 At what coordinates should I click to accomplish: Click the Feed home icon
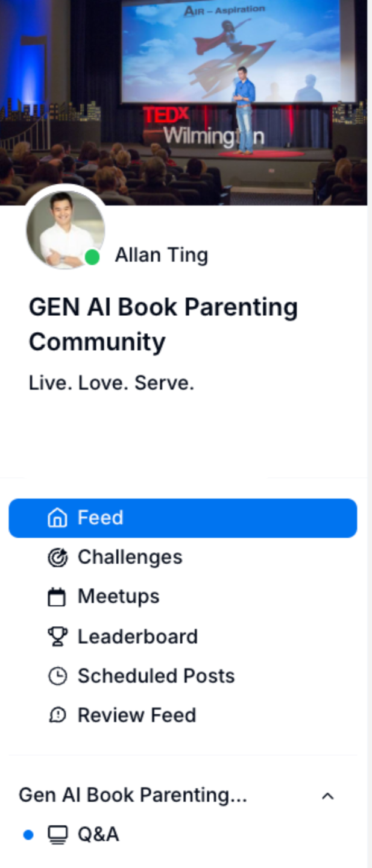point(57,518)
